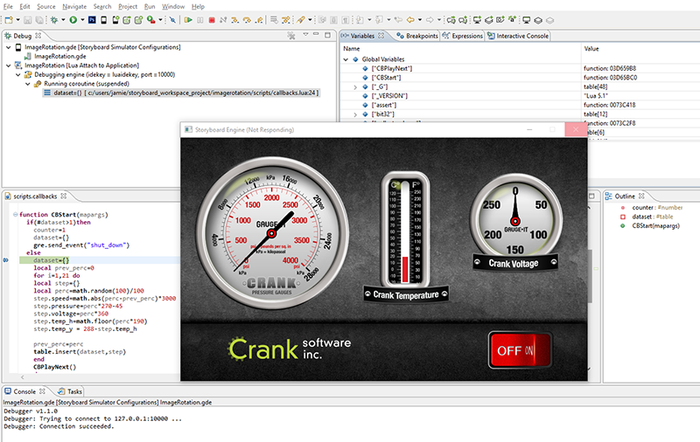This screenshot has width=700, height=442.
Task: Maximize the Debug view panel
Action: 328,35
